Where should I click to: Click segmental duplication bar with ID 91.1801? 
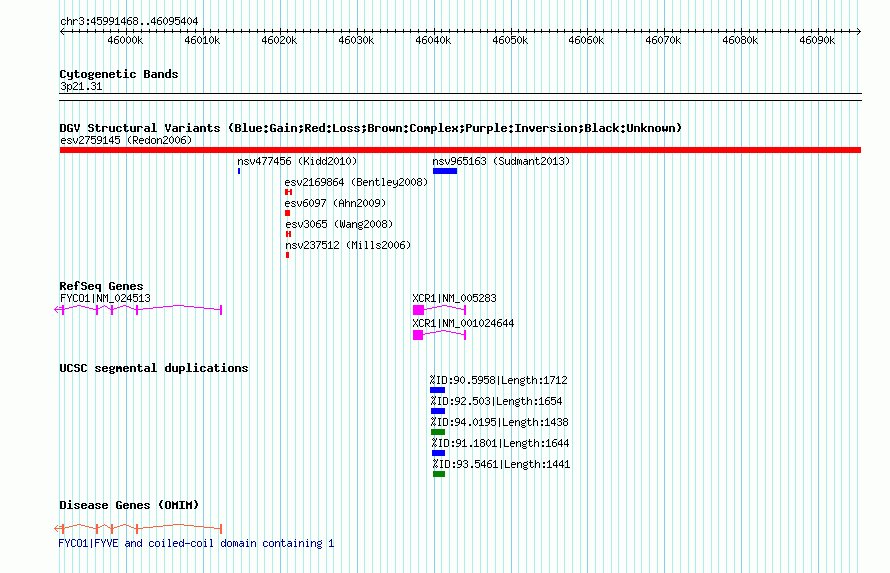coord(438,453)
